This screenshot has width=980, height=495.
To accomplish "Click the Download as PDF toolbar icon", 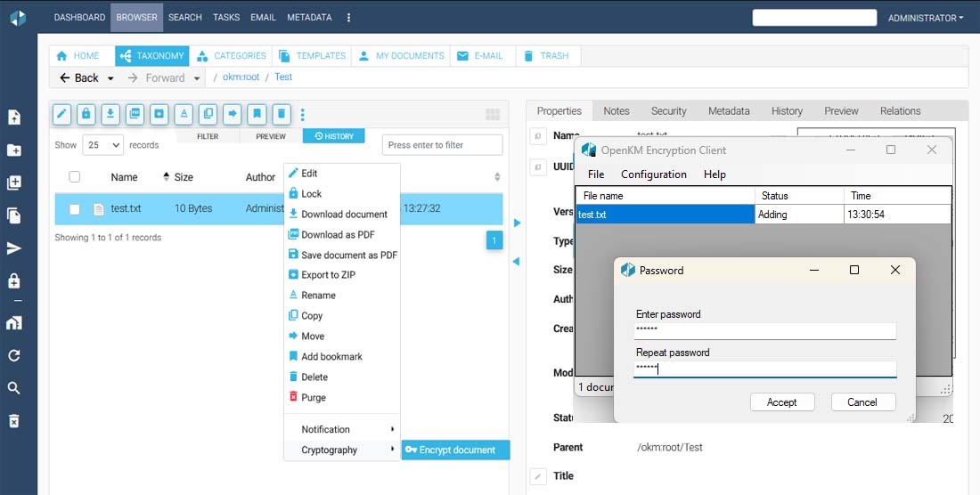I will 135,114.
